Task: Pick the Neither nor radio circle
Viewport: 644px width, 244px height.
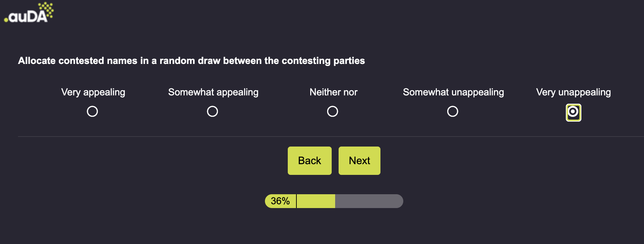Action: [x=332, y=111]
